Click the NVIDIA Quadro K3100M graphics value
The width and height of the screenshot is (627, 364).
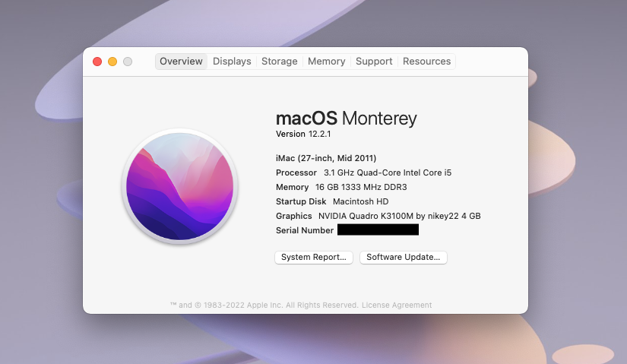[400, 216]
